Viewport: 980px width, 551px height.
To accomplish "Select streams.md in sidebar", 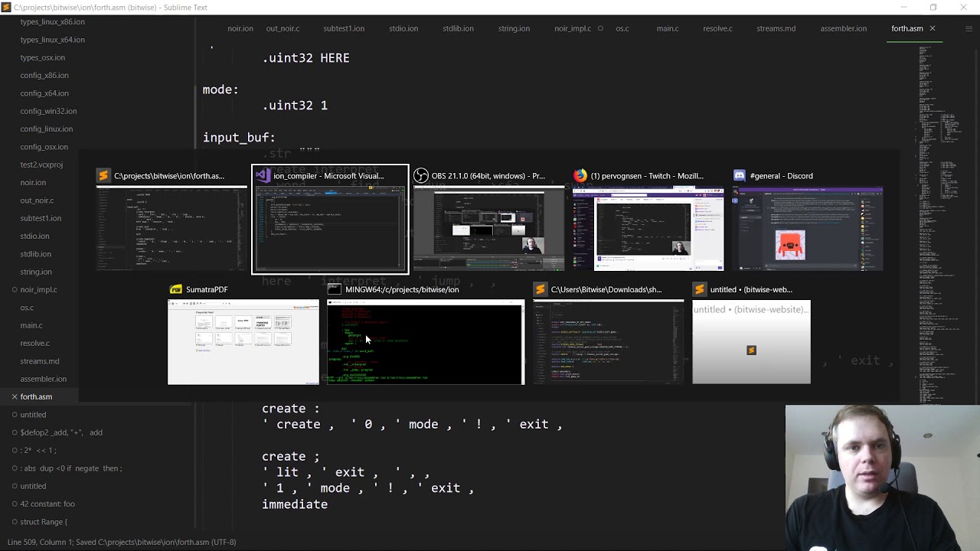I will (x=40, y=361).
